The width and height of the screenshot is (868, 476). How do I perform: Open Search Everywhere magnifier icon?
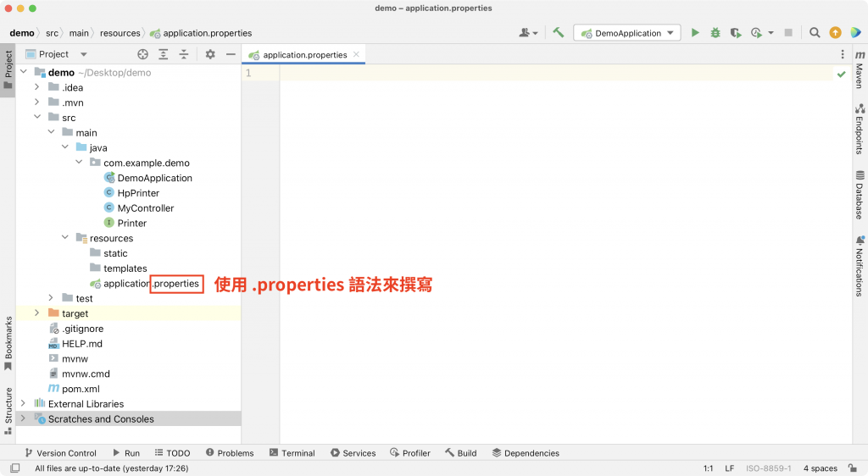click(815, 33)
